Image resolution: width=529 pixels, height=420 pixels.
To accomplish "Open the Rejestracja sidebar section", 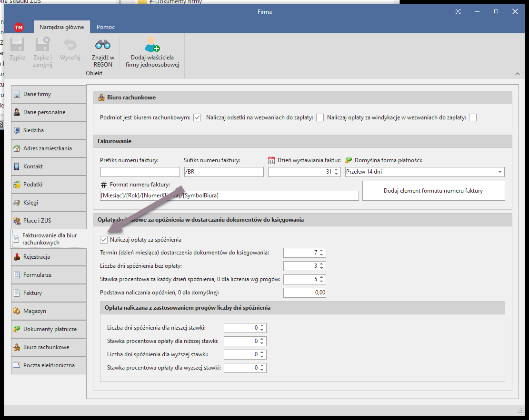I will tap(49, 257).
